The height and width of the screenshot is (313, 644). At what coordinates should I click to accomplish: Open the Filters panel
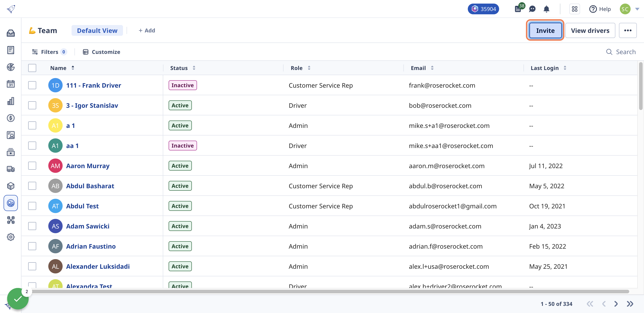[x=49, y=52]
